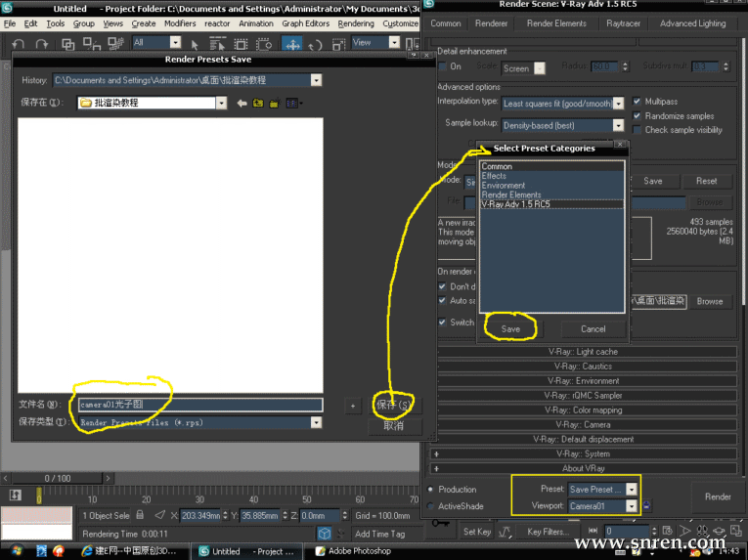Viewport: 748px width, 560px height.
Task: Click the Set Keys key icon
Action: [x=440, y=523]
